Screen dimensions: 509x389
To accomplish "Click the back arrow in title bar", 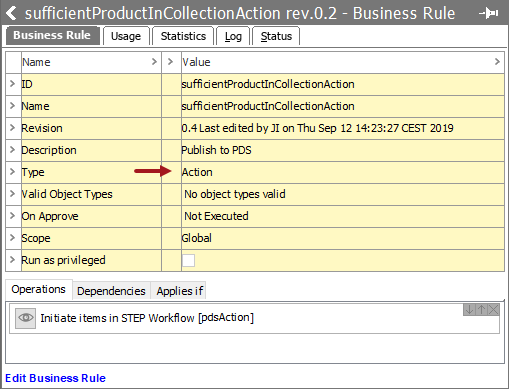I will [x=11, y=13].
